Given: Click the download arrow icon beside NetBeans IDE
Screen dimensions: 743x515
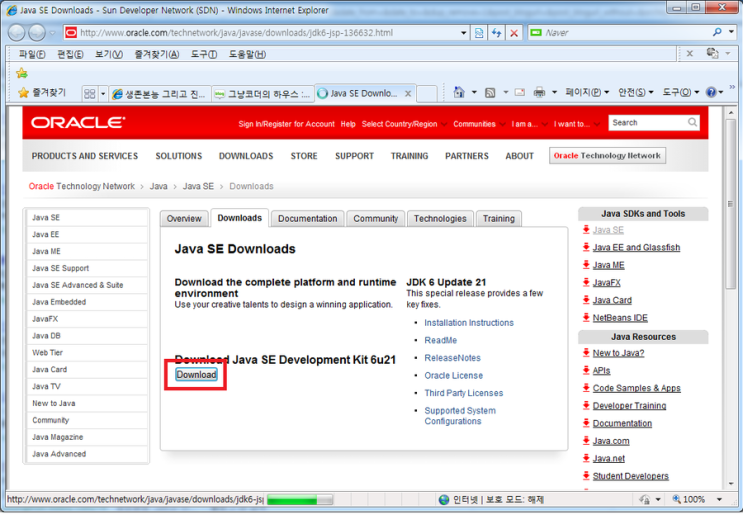Looking at the screenshot, I should click(586, 317).
